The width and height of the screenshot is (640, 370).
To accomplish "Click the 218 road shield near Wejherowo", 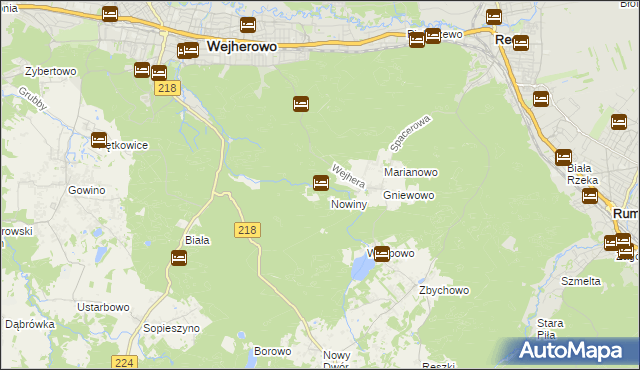I will [167, 88].
